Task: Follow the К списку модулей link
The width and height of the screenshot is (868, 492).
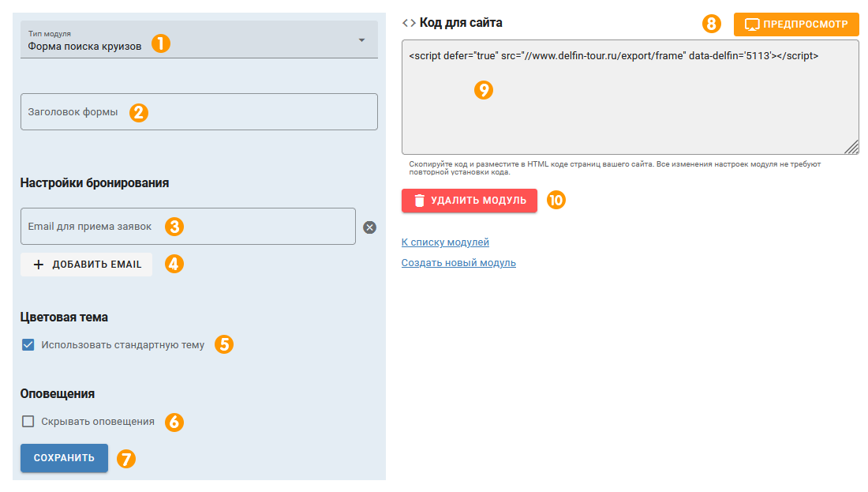Action: [x=445, y=242]
